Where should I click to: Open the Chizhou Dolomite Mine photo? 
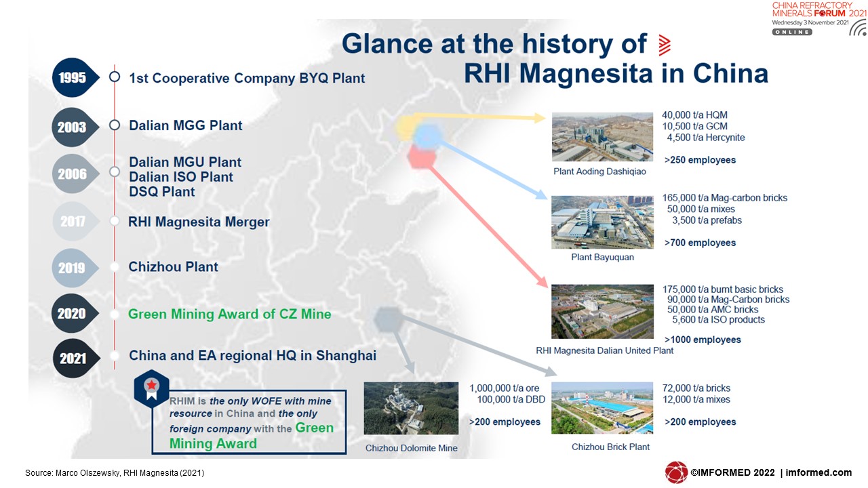[411, 408]
